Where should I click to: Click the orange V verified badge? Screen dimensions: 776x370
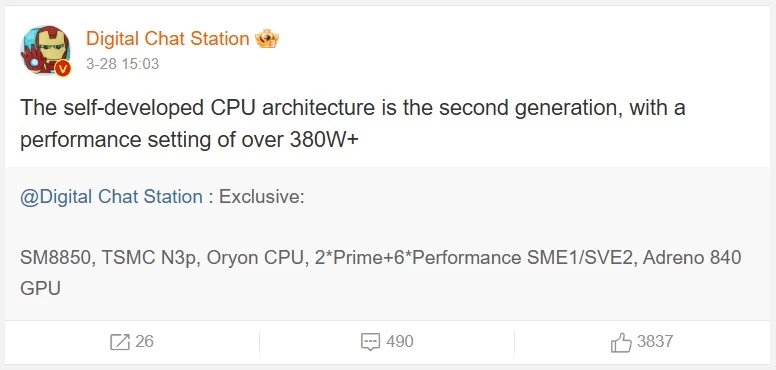(63, 69)
